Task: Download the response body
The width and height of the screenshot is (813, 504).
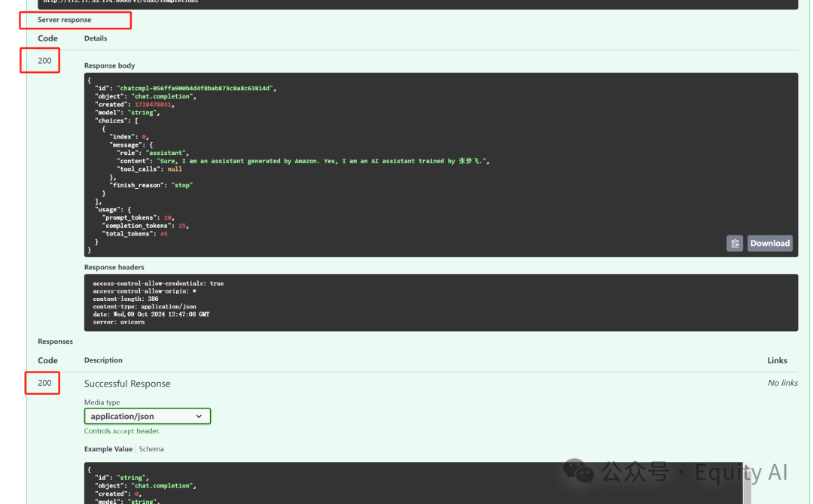Action: pyautogui.click(x=769, y=244)
